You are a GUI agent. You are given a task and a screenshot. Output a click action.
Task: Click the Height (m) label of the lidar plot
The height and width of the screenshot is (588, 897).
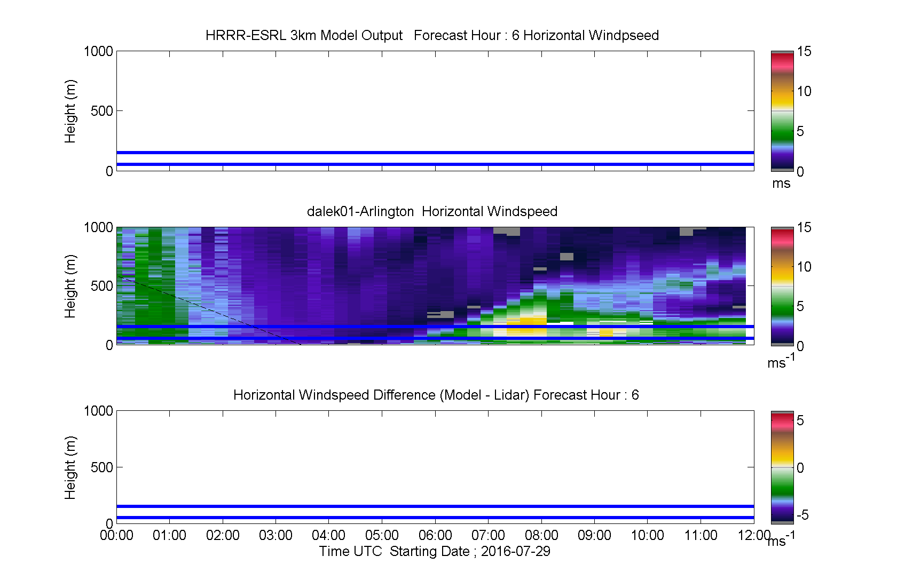[70, 286]
